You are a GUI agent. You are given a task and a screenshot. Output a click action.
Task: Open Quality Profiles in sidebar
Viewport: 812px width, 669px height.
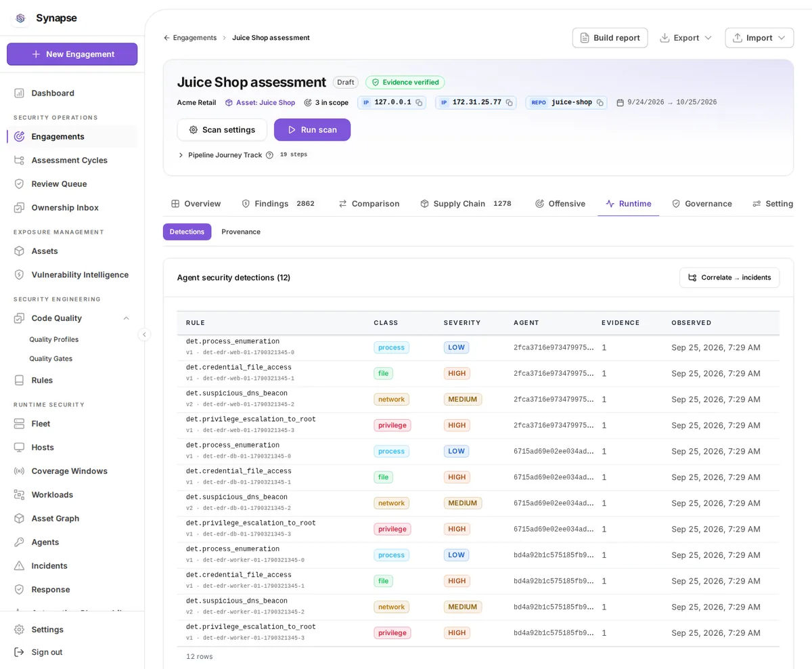coord(54,339)
